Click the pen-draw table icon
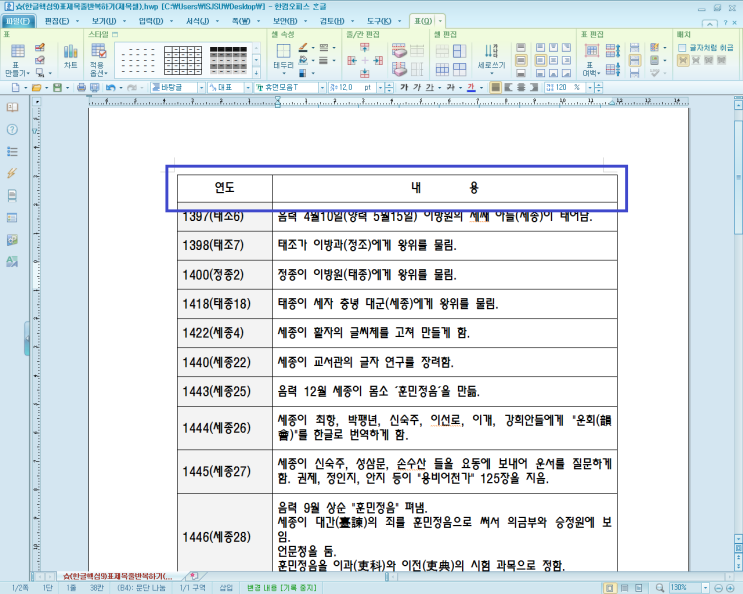The width and height of the screenshot is (743, 594). click(x=40, y=47)
